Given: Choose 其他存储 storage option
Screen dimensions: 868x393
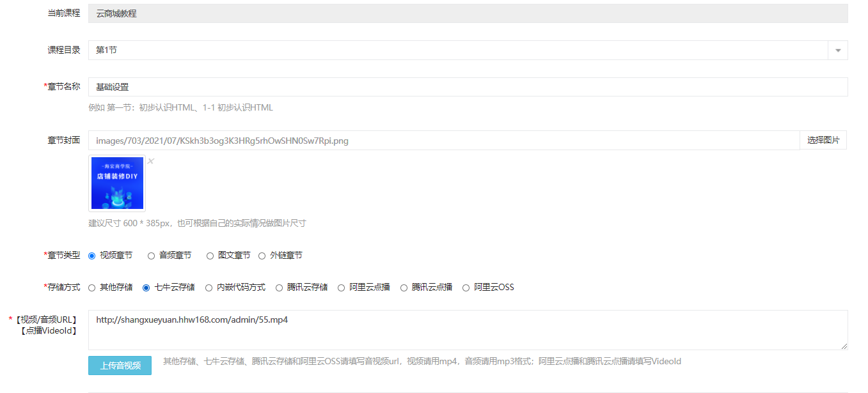Looking at the screenshot, I should pos(92,288).
